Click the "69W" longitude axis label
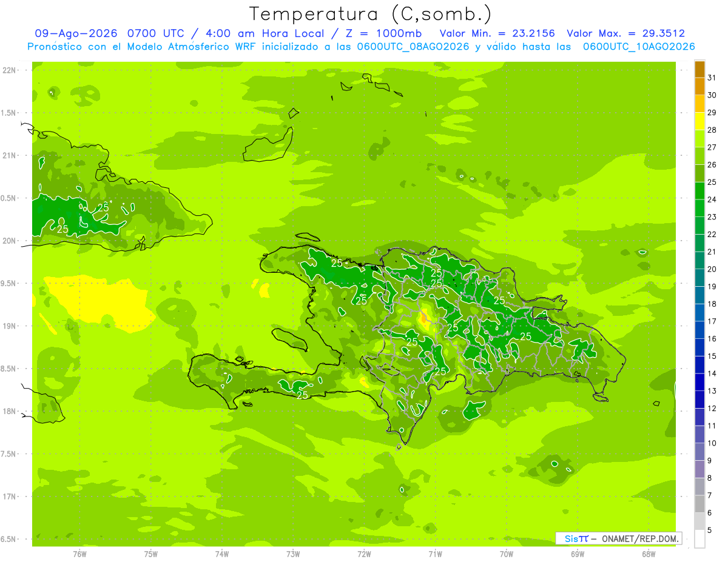The height and width of the screenshot is (562, 728). coord(578,554)
